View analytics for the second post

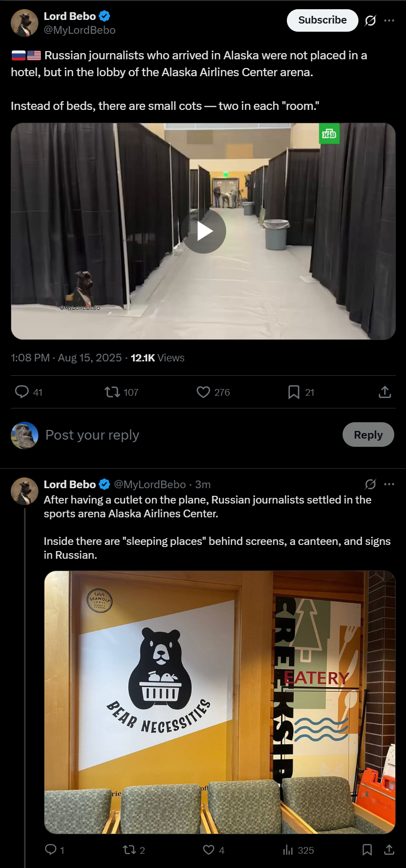[x=288, y=850]
